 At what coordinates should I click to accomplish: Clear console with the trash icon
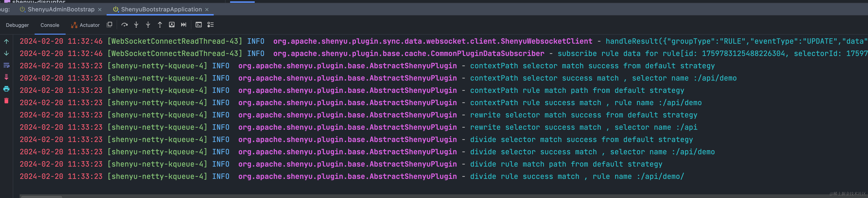(x=6, y=101)
